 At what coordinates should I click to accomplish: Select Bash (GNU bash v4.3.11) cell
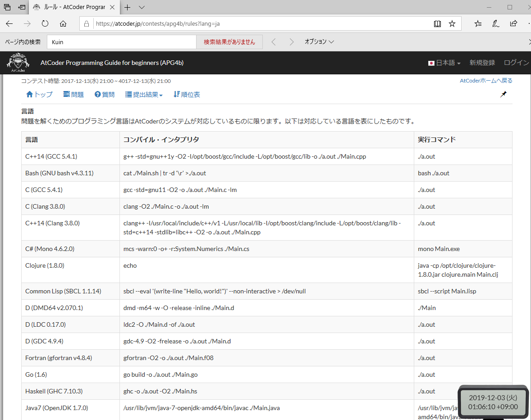(x=70, y=173)
